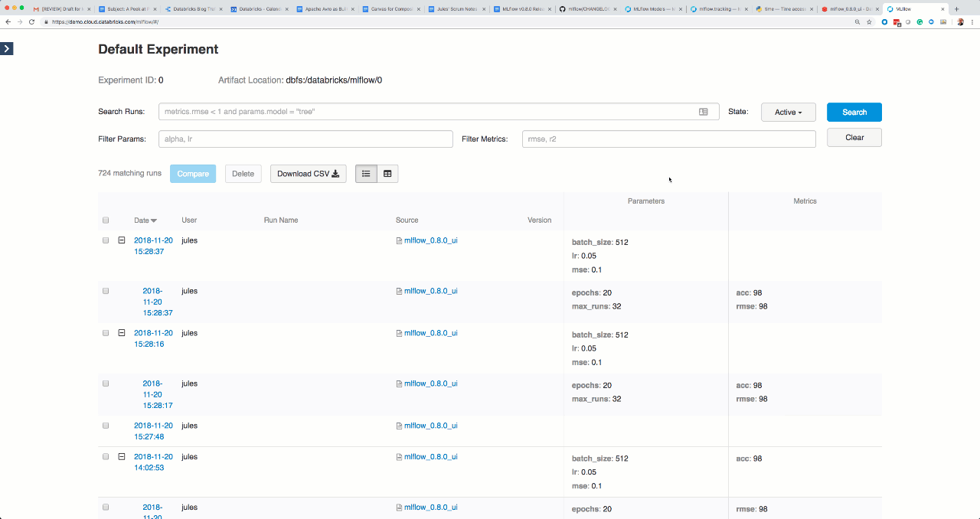Collapse child runs of 14:02:53 run
980x519 pixels.
(x=121, y=457)
